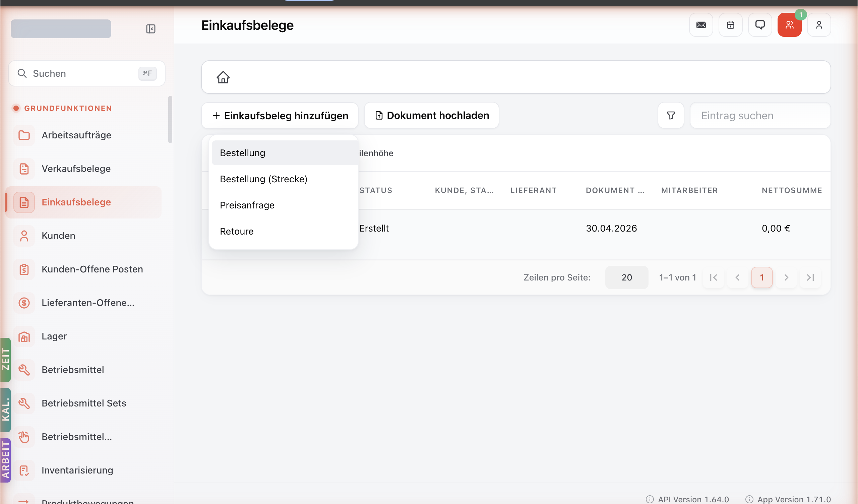Click Einkaufsbeleg hinzufügen button
The image size is (858, 504).
point(280,115)
